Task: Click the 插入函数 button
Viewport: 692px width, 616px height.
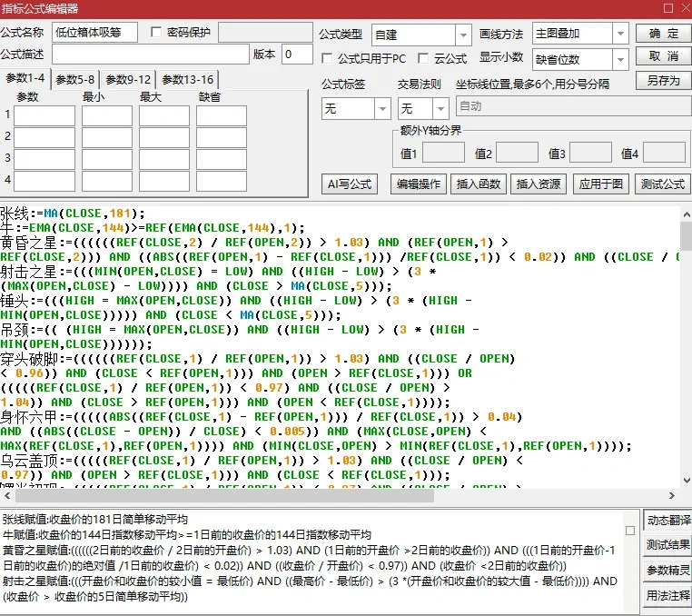Action: click(x=479, y=184)
